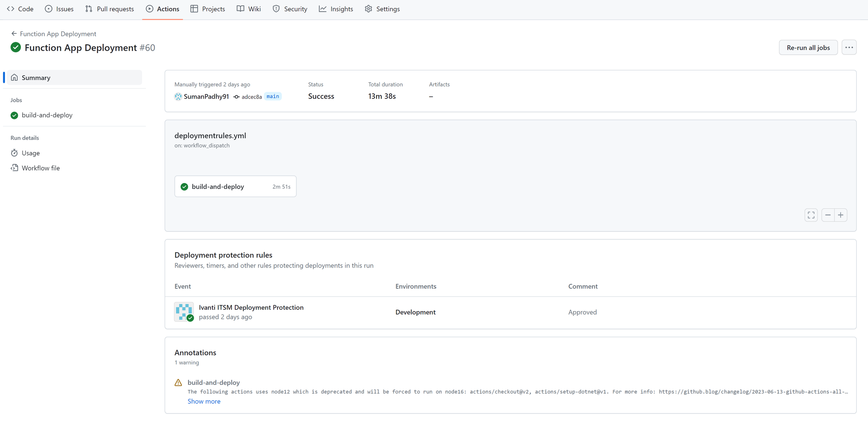Open the Workflow file view
868x428 pixels.
pos(40,168)
